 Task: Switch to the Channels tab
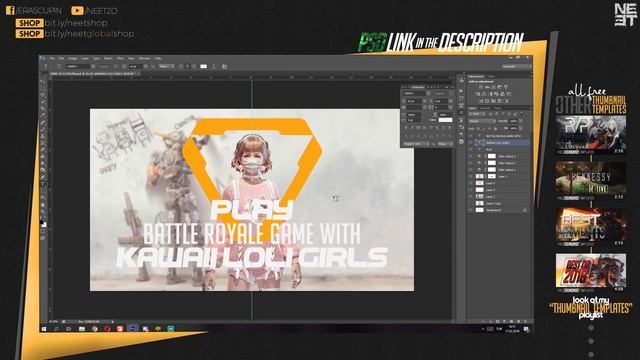(x=485, y=108)
